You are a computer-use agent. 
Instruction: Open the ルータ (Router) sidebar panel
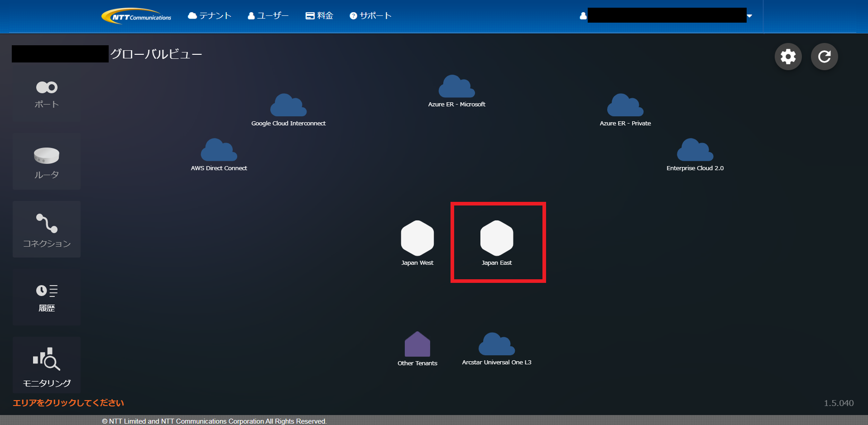click(47, 162)
